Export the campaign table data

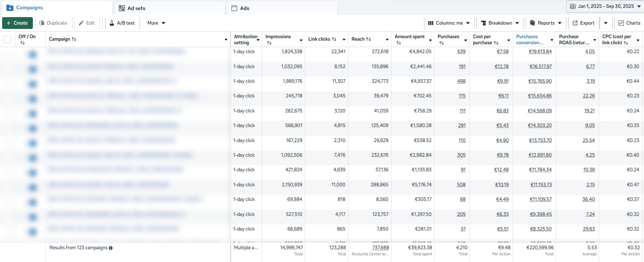584,23
